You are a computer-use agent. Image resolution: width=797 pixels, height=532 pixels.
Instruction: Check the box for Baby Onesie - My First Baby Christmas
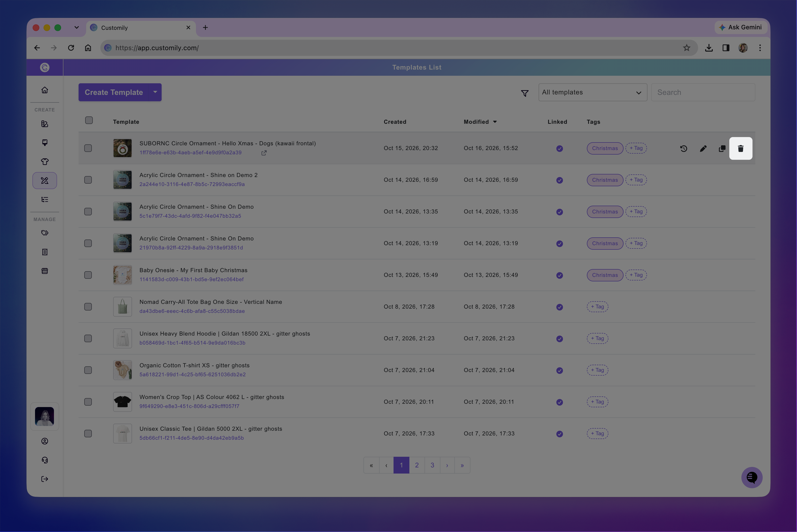tap(88, 275)
